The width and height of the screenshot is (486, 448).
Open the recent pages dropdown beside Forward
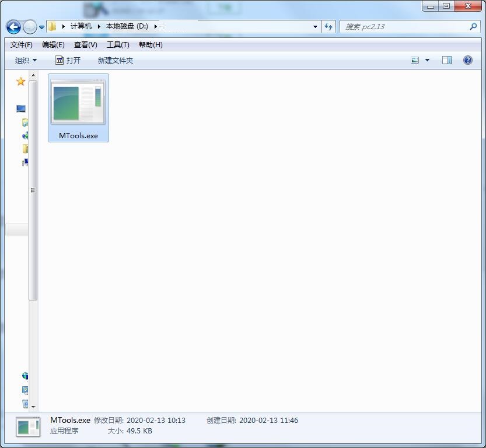pos(41,27)
